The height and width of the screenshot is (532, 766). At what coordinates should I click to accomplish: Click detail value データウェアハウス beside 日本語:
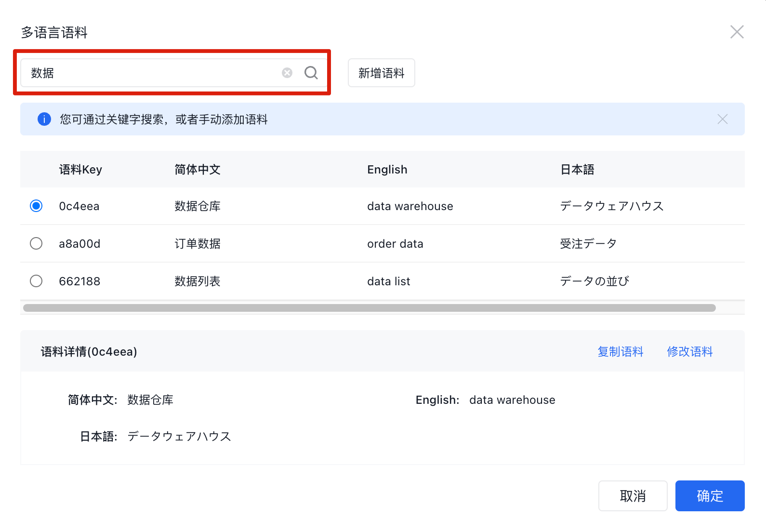click(179, 437)
